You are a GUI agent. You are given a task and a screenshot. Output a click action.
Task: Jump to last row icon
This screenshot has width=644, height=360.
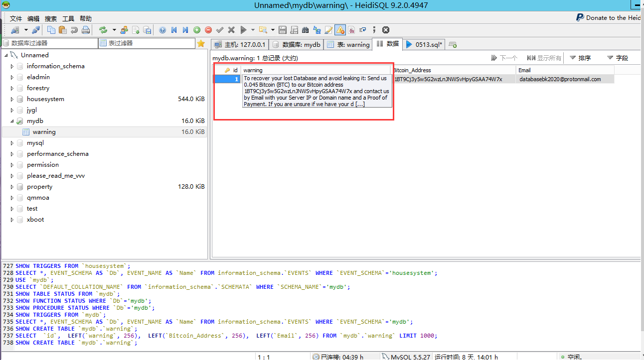pos(185,30)
